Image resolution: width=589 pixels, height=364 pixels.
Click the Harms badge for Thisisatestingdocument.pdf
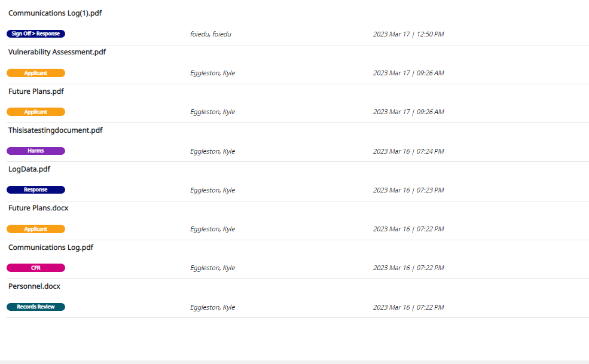click(x=35, y=151)
